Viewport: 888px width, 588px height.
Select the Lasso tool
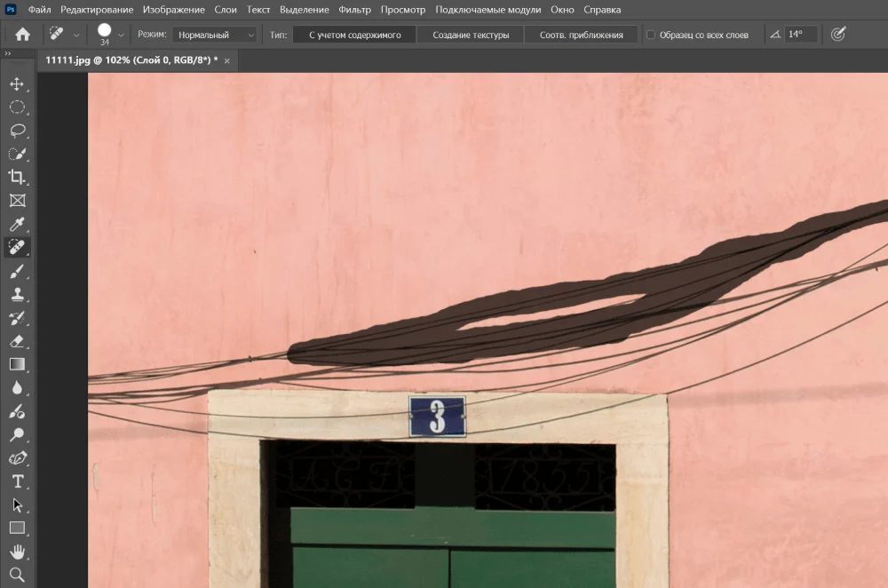click(16, 131)
